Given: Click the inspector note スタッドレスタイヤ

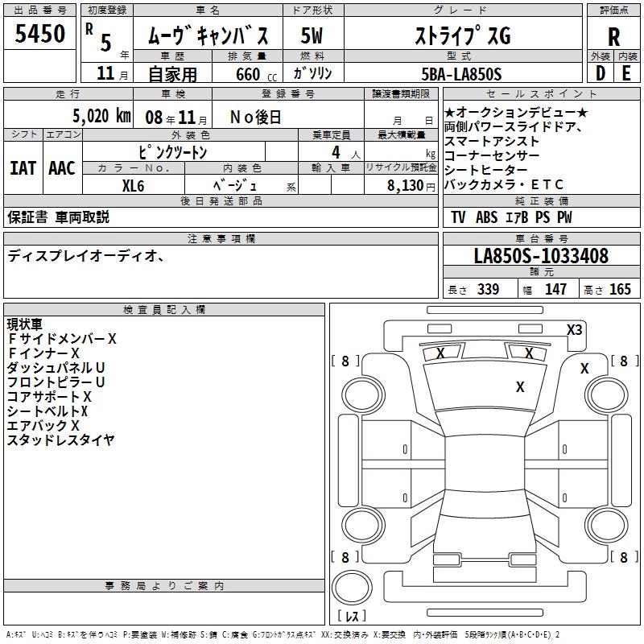Looking at the screenshot, I should [x=61, y=440].
